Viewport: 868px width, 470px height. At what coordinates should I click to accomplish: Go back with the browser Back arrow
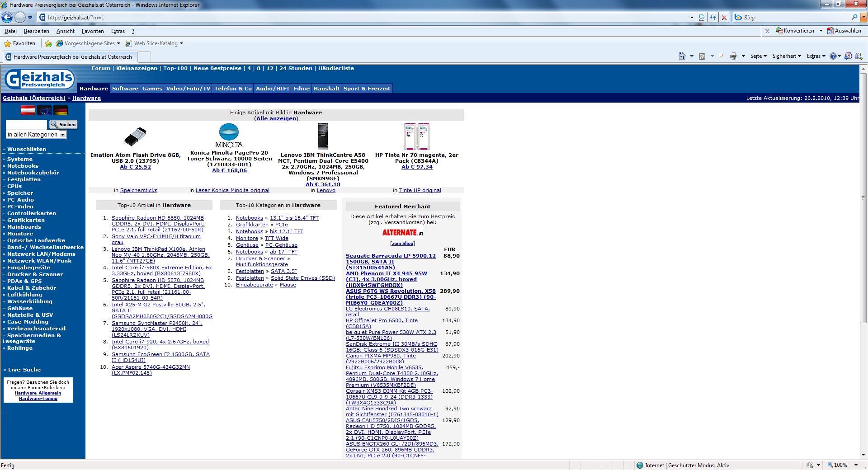coord(7,17)
